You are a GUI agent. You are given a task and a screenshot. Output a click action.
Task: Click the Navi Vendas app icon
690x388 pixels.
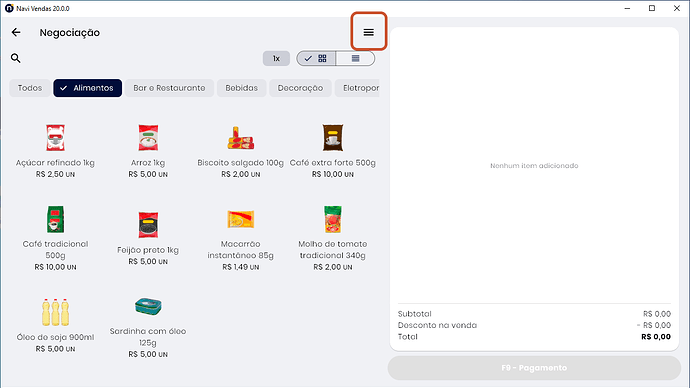(x=9, y=8)
